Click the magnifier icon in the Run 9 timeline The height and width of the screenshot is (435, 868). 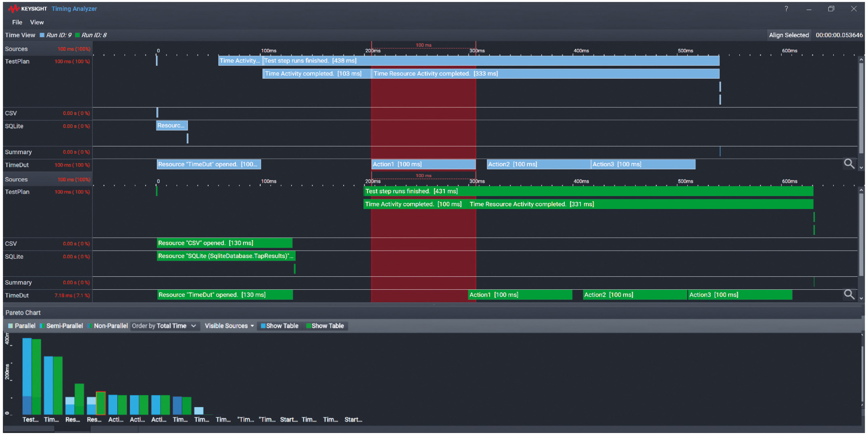(x=849, y=163)
